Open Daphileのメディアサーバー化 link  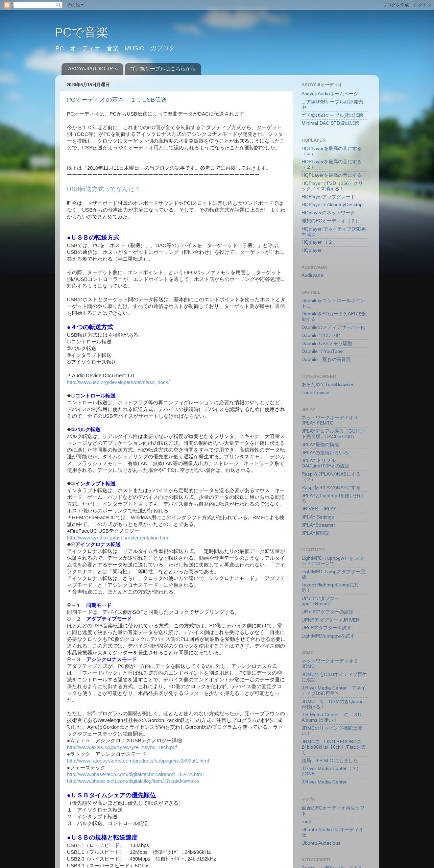pyautogui.click(x=333, y=327)
